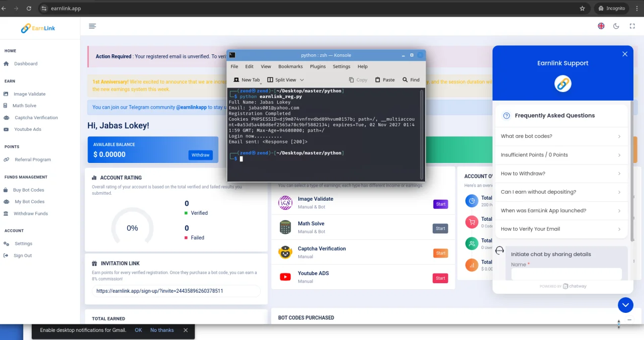Click the invitation link field

[176, 291]
